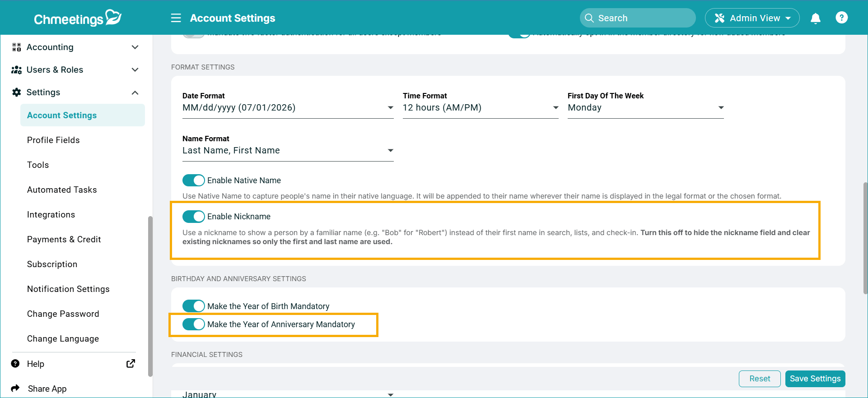Go to Change Password
868x398 pixels.
[x=63, y=314]
